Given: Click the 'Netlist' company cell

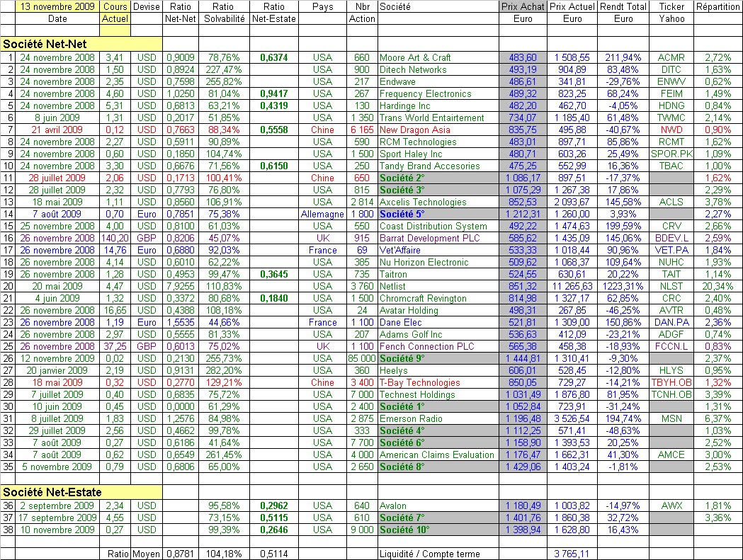Looking at the screenshot, I should coord(438,286).
